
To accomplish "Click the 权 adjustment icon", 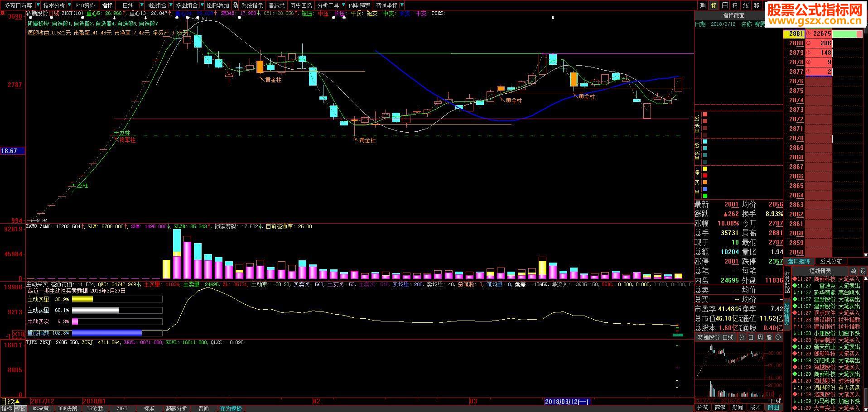I will pyautogui.click(x=735, y=5).
